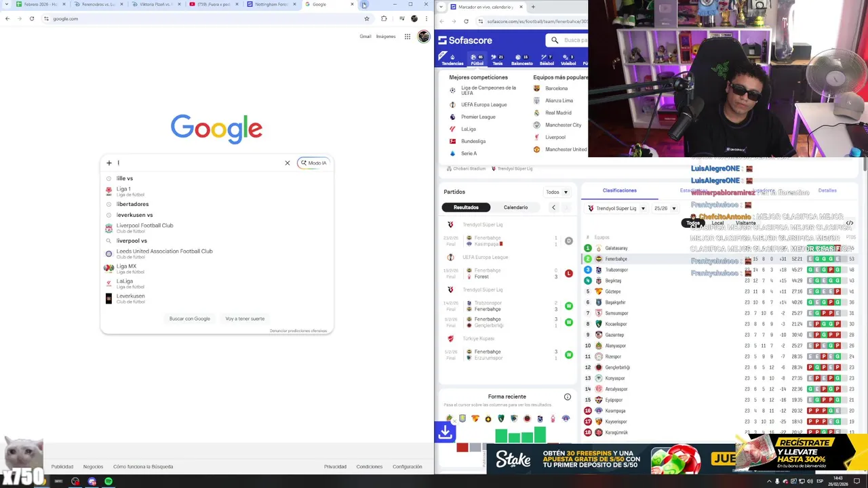
Task: Select the Liga MX suggestion
Action: (x=216, y=268)
